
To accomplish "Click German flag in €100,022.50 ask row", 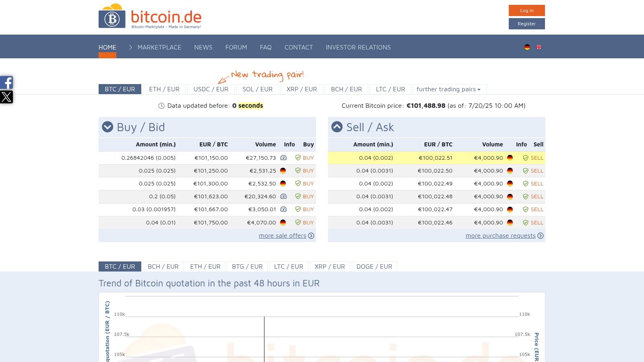I will tap(510, 171).
